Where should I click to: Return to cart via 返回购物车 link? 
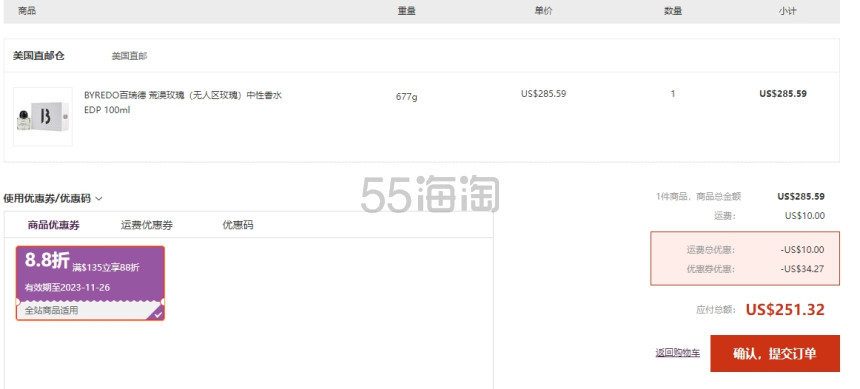pyautogui.click(x=677, y=353)
